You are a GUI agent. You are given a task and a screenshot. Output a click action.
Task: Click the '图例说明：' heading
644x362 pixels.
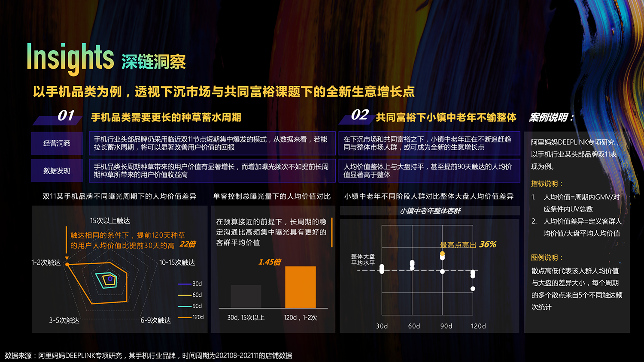[x=547, y=258]
